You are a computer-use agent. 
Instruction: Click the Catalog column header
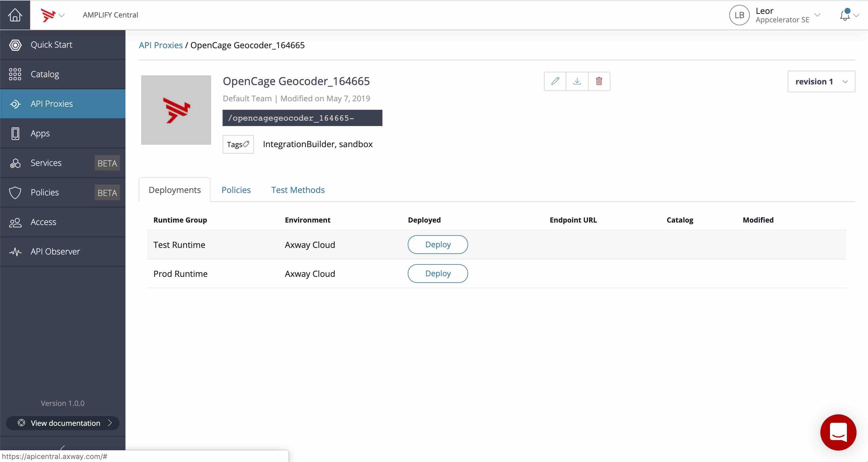tap(680, 220)
